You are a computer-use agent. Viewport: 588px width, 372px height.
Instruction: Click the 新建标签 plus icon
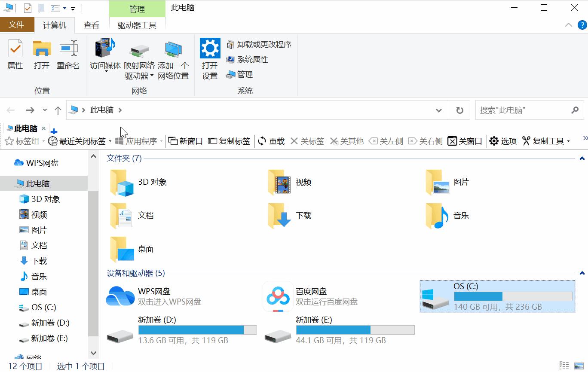[54, 131]
